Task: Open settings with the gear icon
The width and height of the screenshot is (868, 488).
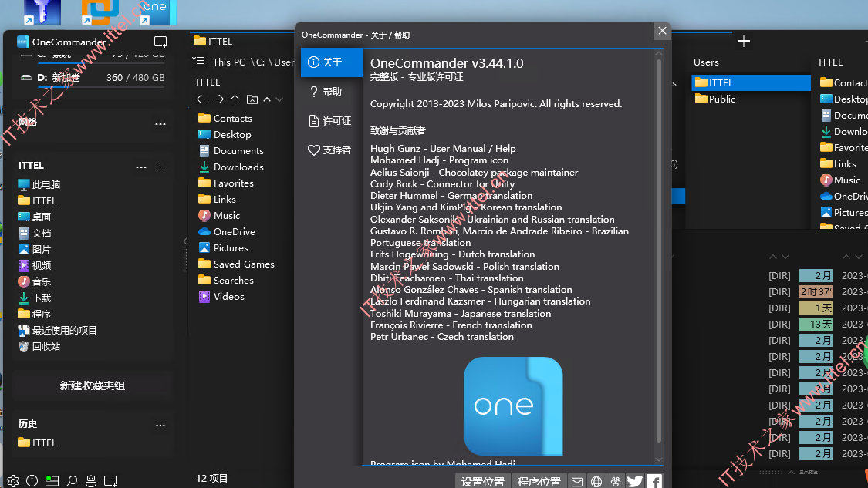Action: (x=13, y=481)
